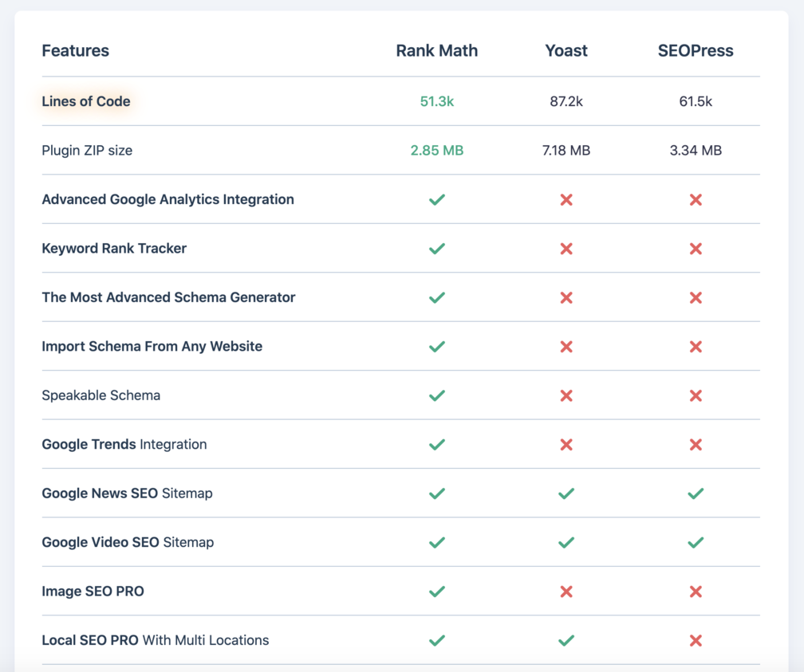Image resolution: width=804 pixels, height=672 pixels.
Task: Click Speakable Schema label
Action: 101,395
